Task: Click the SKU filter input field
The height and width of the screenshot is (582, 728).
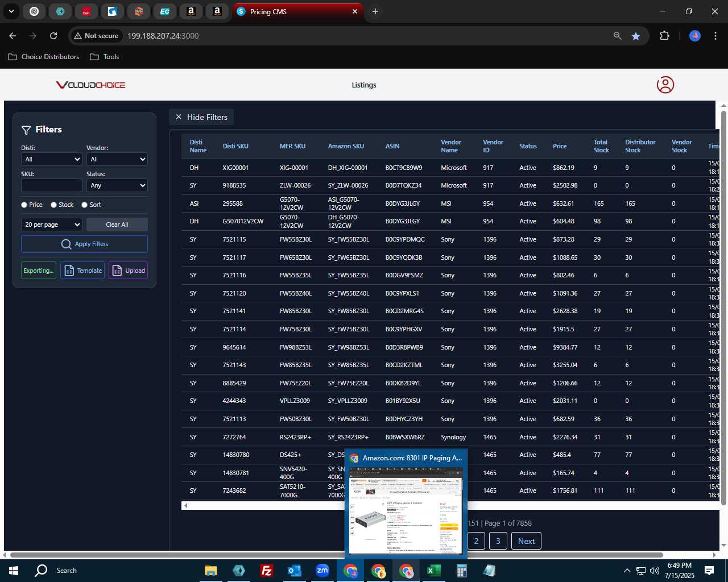Action: [x=52, y=185]
